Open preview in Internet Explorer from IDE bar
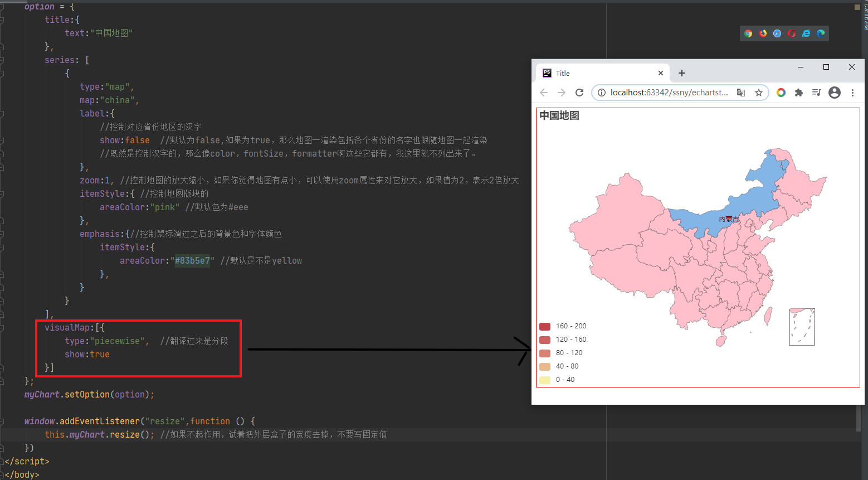This screenshot has height=480, width=868. point(806,33)
